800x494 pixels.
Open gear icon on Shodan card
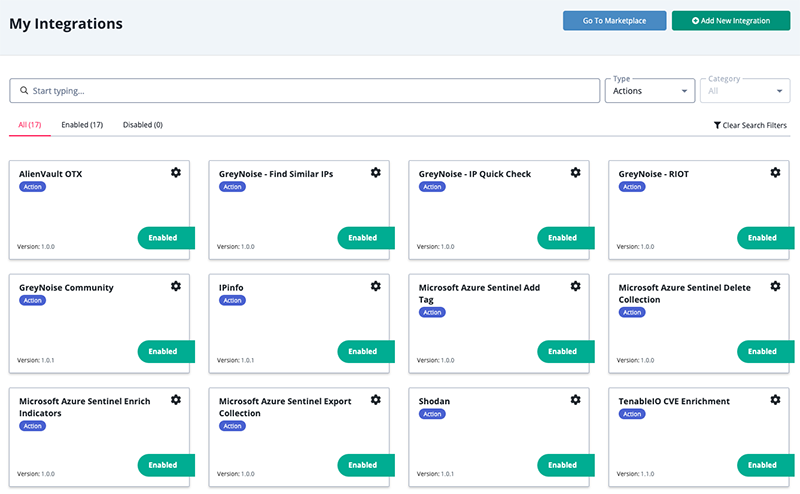pyautogui.click(x=576, y=400)
